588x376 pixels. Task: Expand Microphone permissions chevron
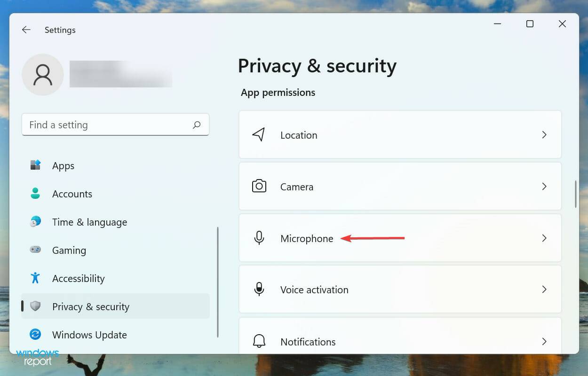pos(544,238)
